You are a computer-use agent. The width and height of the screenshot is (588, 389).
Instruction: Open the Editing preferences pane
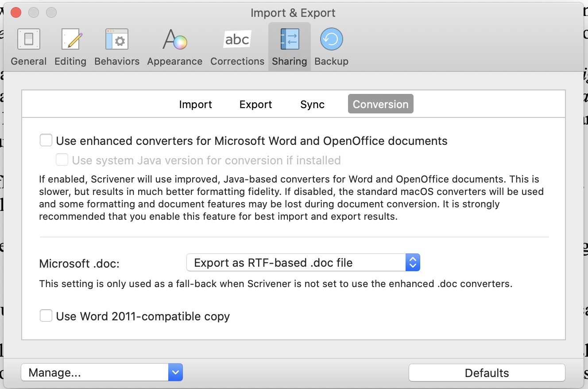[x=70, y=47]
